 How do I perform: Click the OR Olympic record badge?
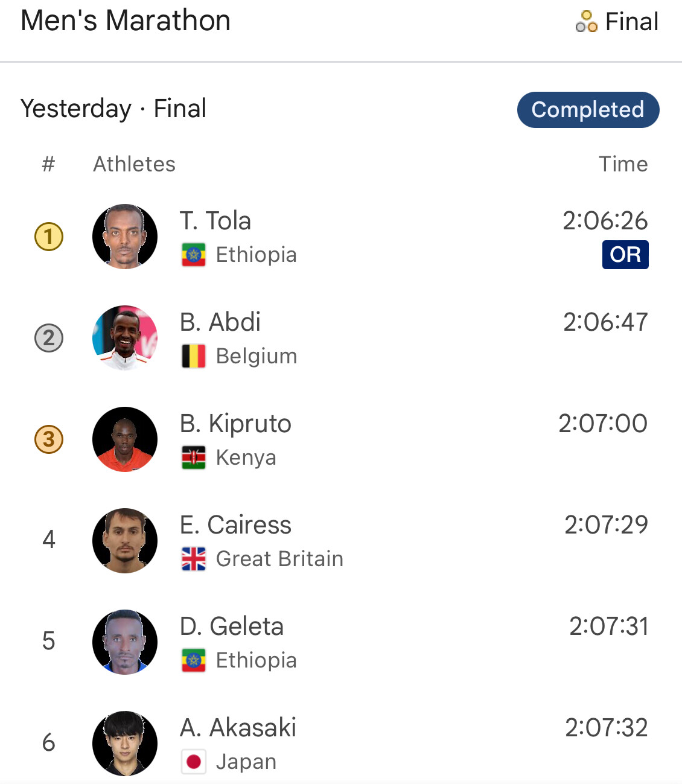click(x=625, y=255)
